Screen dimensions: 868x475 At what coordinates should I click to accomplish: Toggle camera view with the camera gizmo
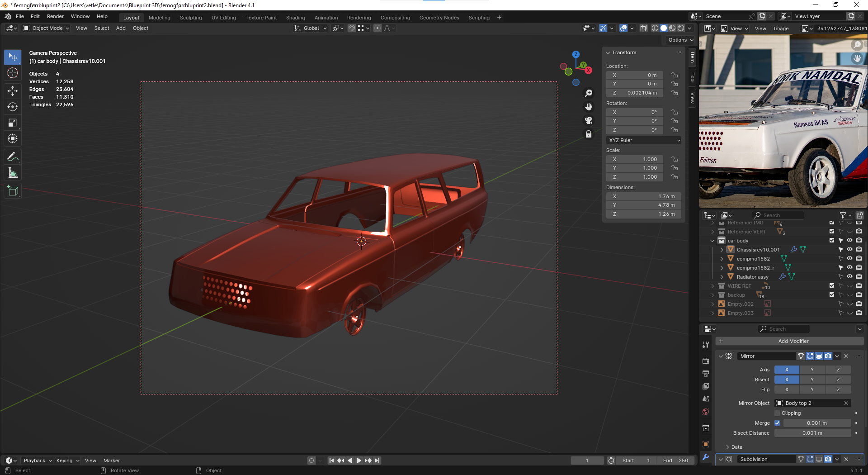(589, 120)
